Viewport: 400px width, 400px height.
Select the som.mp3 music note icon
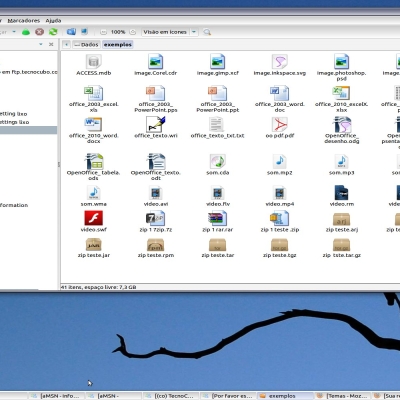pos(342,161)
